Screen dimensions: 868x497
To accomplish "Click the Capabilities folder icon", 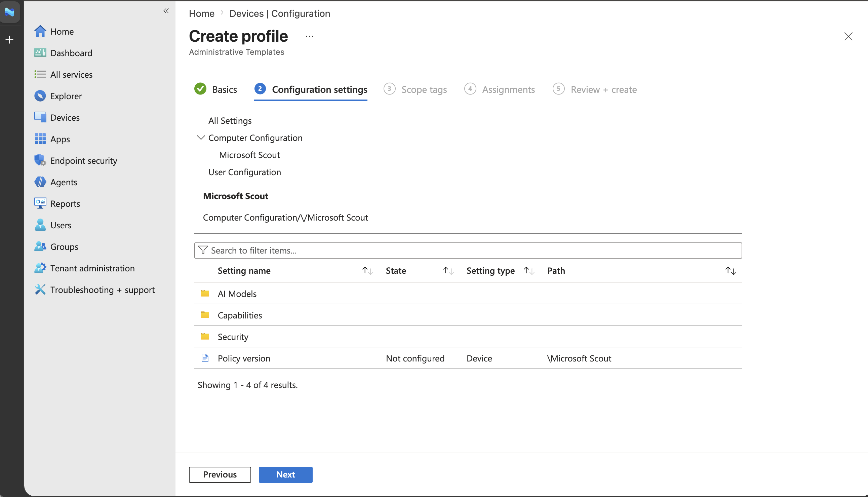I will (205, 315).
